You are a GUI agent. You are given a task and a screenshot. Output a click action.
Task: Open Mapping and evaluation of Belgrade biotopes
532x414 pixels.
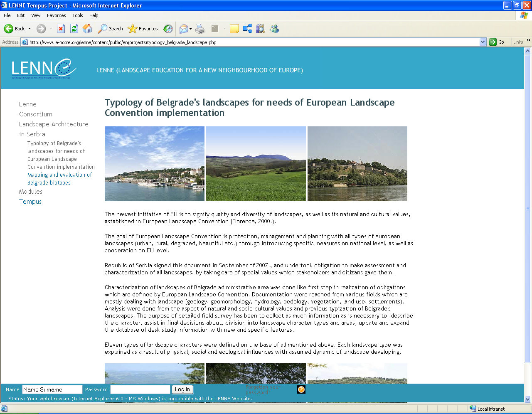[x=60, y=179]
